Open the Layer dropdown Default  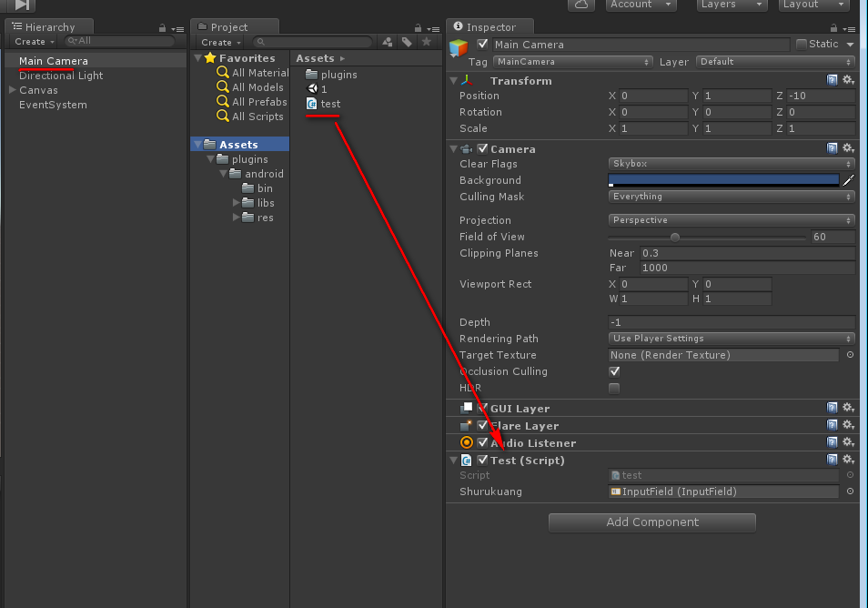coord(775,62)
